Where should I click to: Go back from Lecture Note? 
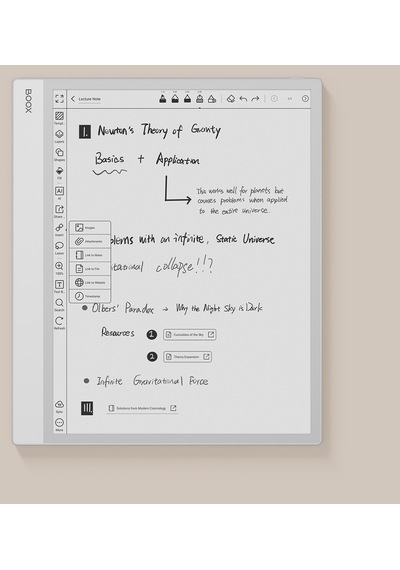(73, 99)
